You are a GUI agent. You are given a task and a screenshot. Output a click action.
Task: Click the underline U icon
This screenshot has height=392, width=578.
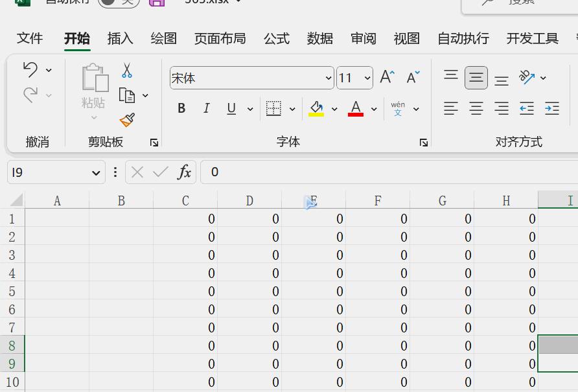(x=231, y=108)
